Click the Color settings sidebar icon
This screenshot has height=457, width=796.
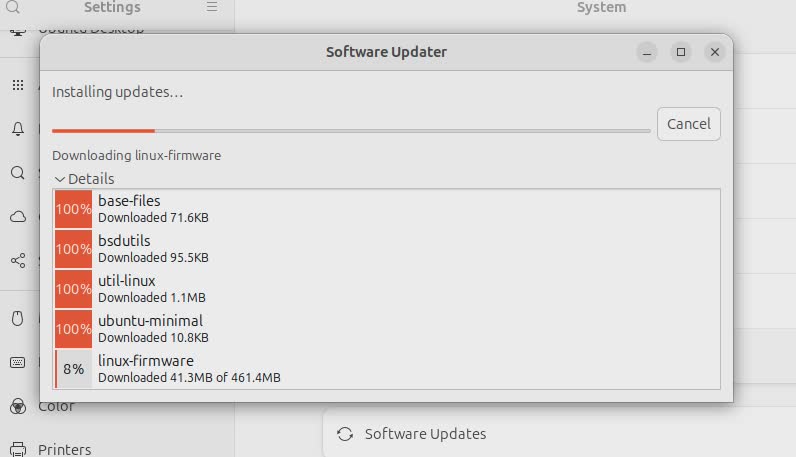18,406
